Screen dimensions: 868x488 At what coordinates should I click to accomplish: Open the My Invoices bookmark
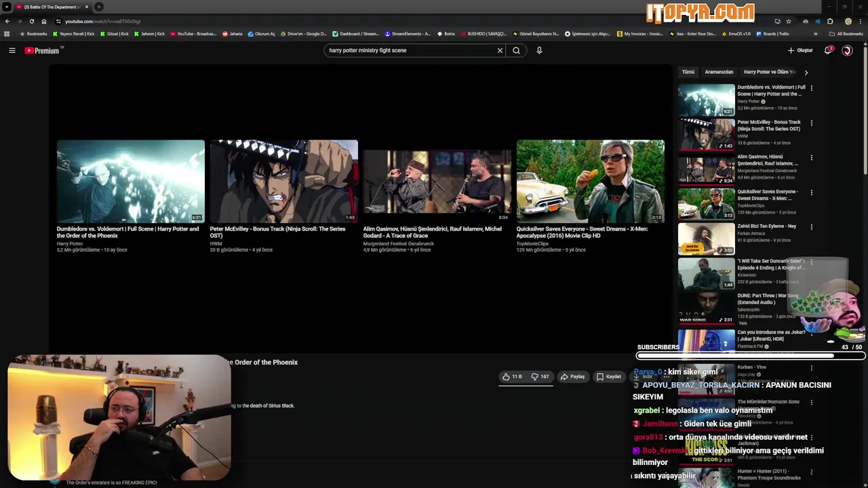pos(640,33)
